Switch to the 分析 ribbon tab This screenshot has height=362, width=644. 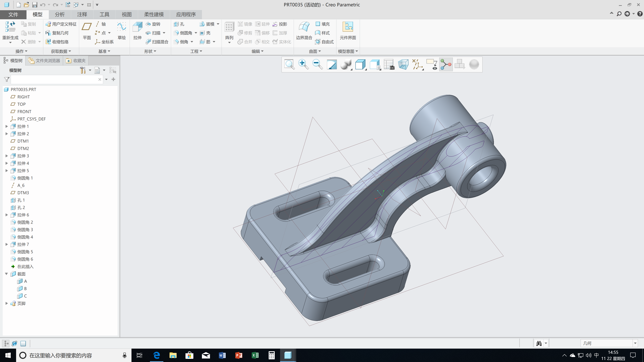(x=60, y=14)
